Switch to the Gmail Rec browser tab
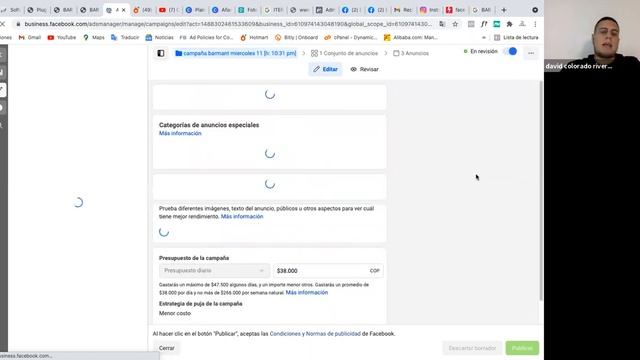Screen dimensions: 640x360 pyautogui.click(x=402, y=10)
